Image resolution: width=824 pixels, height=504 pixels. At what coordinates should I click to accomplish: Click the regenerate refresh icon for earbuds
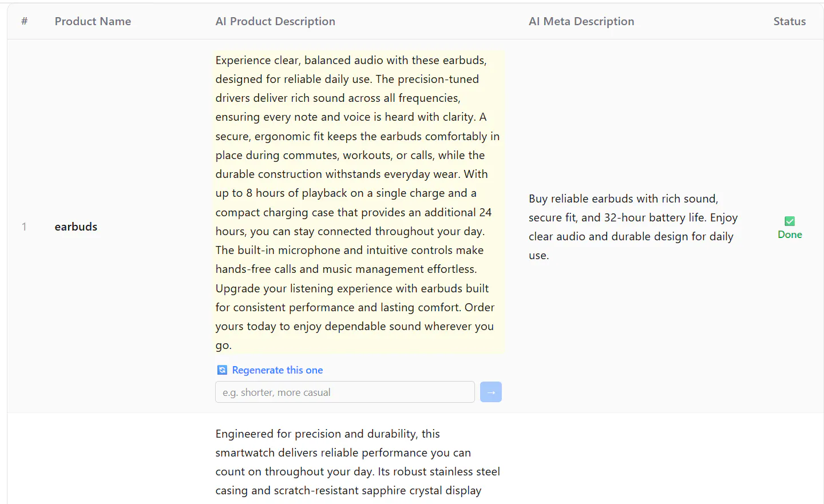[222, 370]
